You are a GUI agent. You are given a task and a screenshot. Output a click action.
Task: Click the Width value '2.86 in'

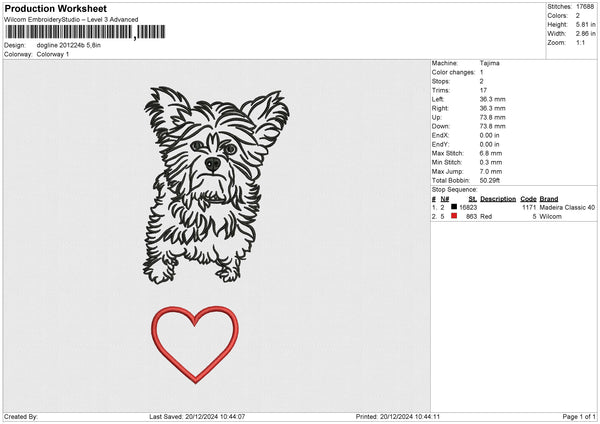585,34
